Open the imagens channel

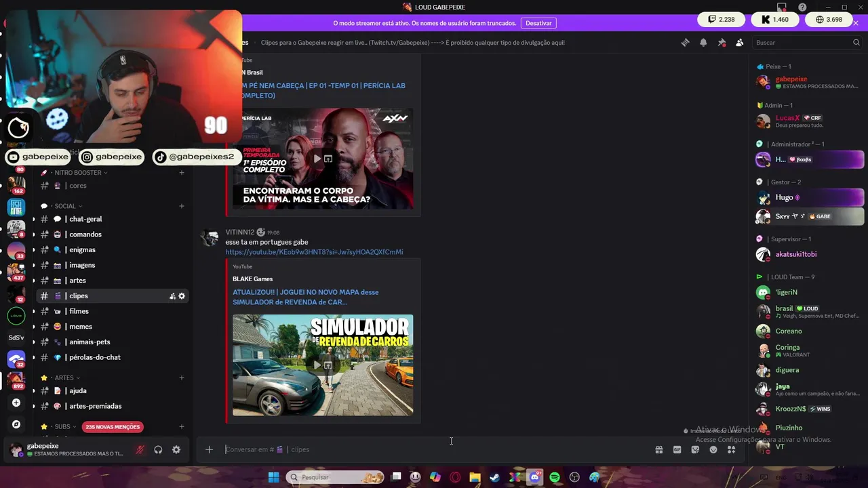click(112, 265)
